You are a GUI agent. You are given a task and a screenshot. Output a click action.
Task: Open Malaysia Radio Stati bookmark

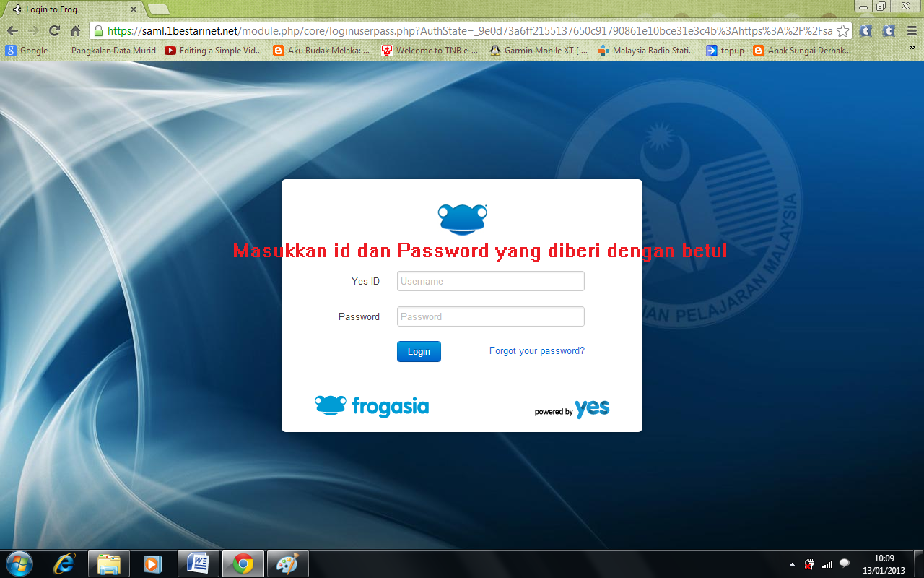(647, 51)
